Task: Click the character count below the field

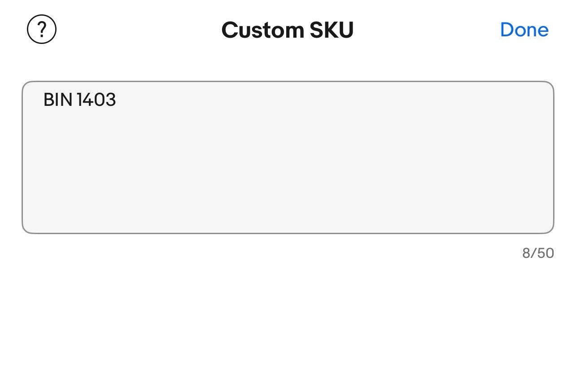Action: pos(538,253)
